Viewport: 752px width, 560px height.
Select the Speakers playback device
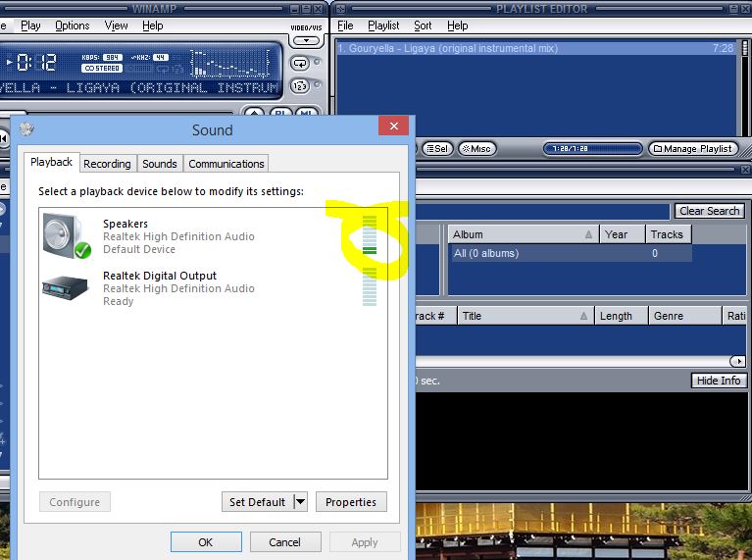(213, 236)
